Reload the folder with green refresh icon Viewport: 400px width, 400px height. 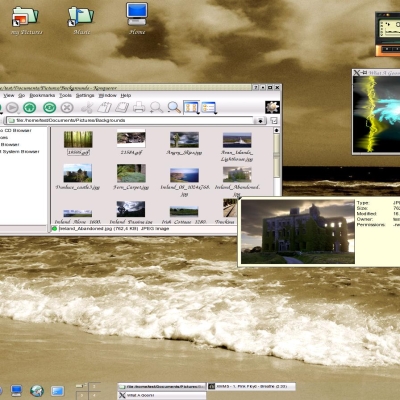tap(49, 108)
